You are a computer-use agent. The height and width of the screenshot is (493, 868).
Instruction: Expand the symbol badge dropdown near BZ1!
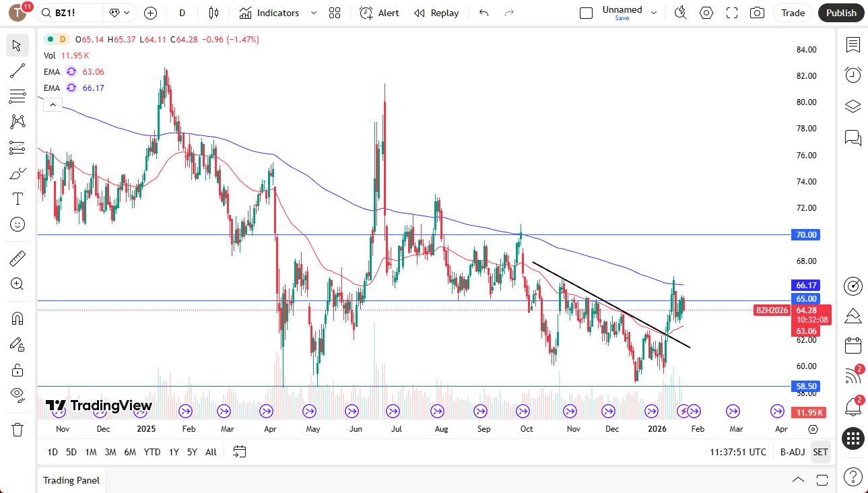point(121,13)
